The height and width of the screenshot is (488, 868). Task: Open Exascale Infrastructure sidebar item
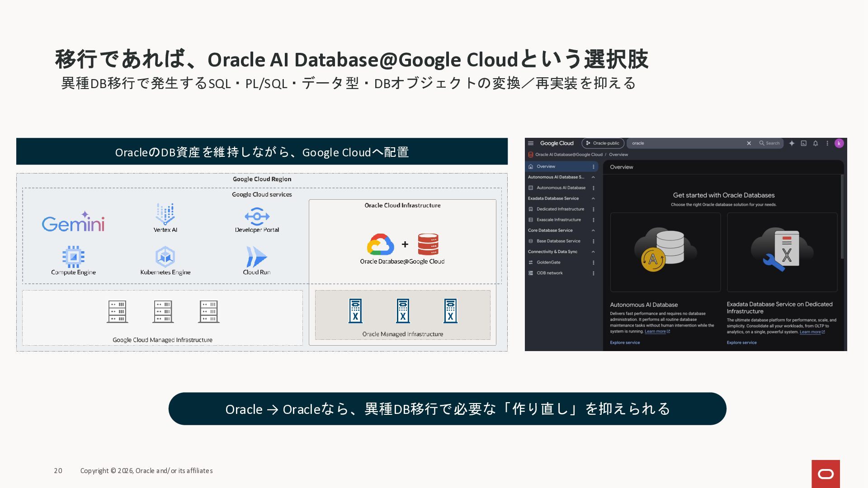point(559,220)
